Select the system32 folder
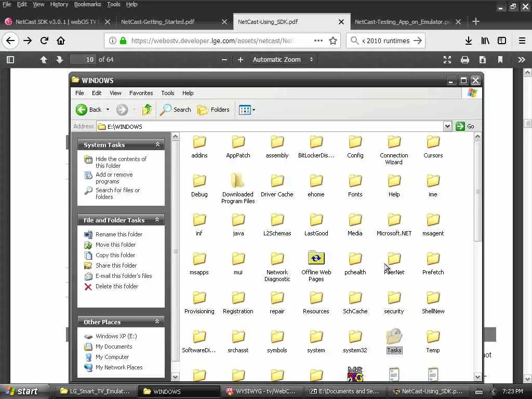 pos(355,341)
